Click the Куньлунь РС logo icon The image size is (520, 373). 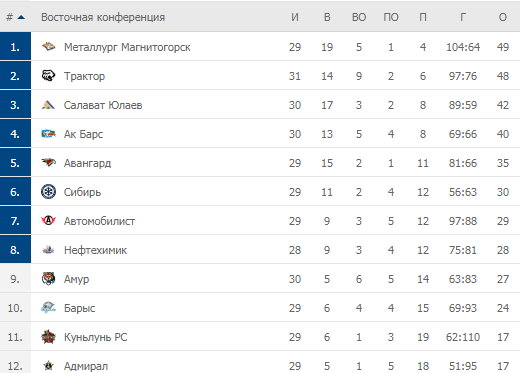48,337
